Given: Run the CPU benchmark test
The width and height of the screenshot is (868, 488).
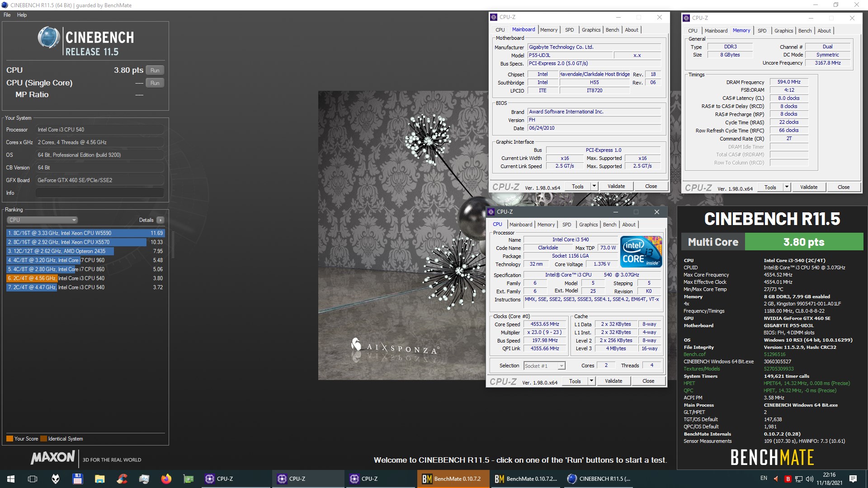Looking at the screenshot, I should pyautogui.click(x=155, y=70).
